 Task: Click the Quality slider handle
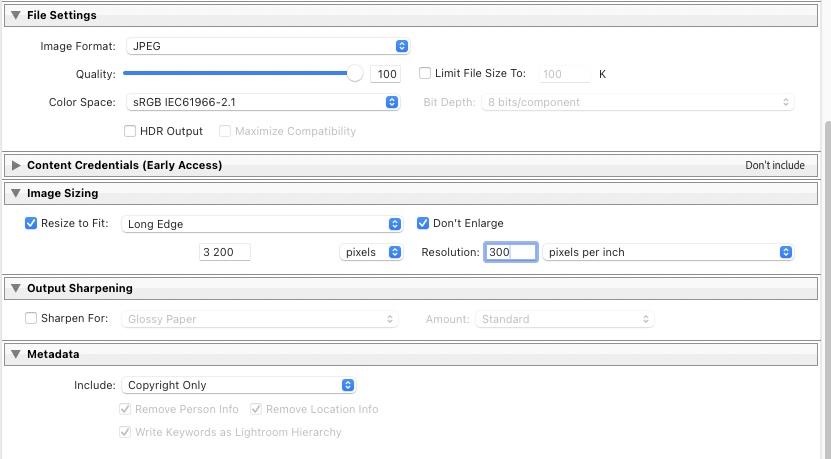pyautogui.click(x=355, y=73)
